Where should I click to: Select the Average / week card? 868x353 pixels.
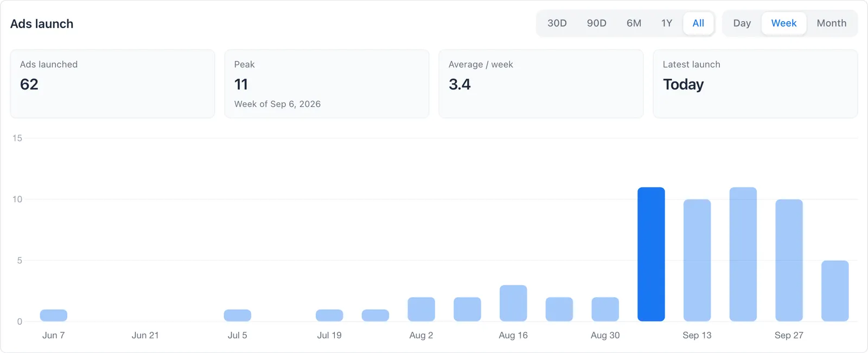pos(541,84)
